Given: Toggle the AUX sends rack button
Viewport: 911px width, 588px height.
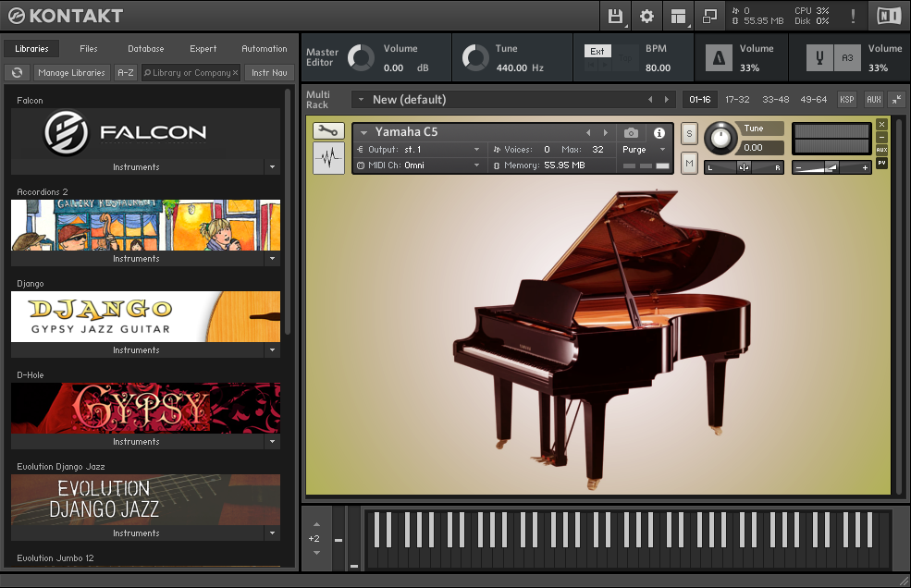Looking at the screenshot, I should (874, 99).
